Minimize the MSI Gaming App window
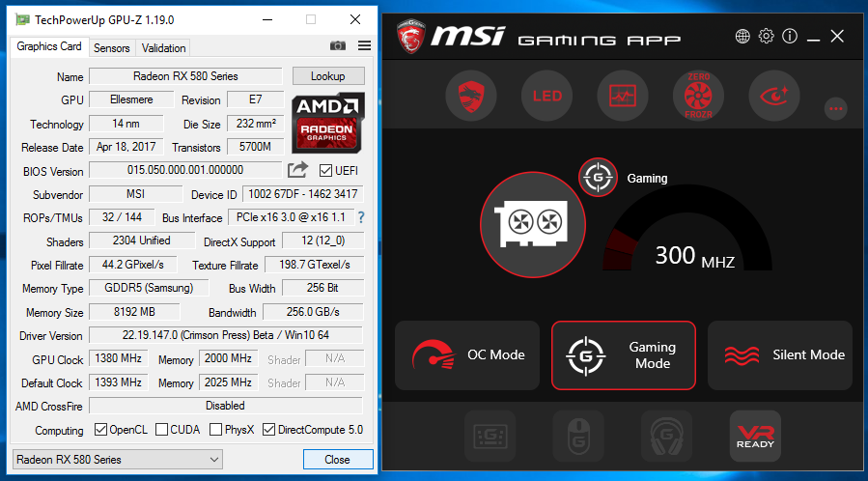This screenshot has width=868, height=481. tap(813, 38)
